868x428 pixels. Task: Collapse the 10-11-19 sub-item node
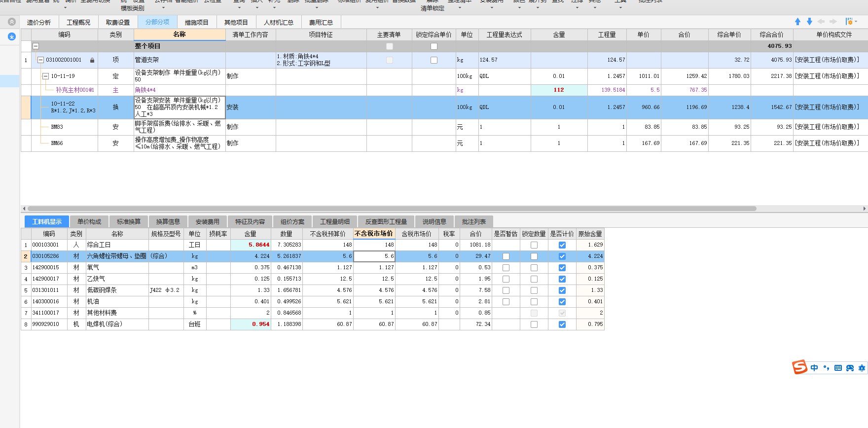tap(46, 76)
